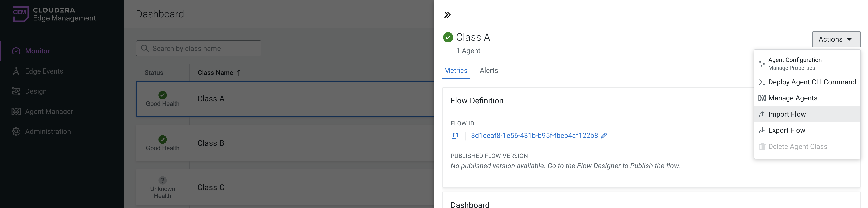The image size is (868, 208).
Task: Open Agent Configuration Manage Properties
Action: pos(794,63)
